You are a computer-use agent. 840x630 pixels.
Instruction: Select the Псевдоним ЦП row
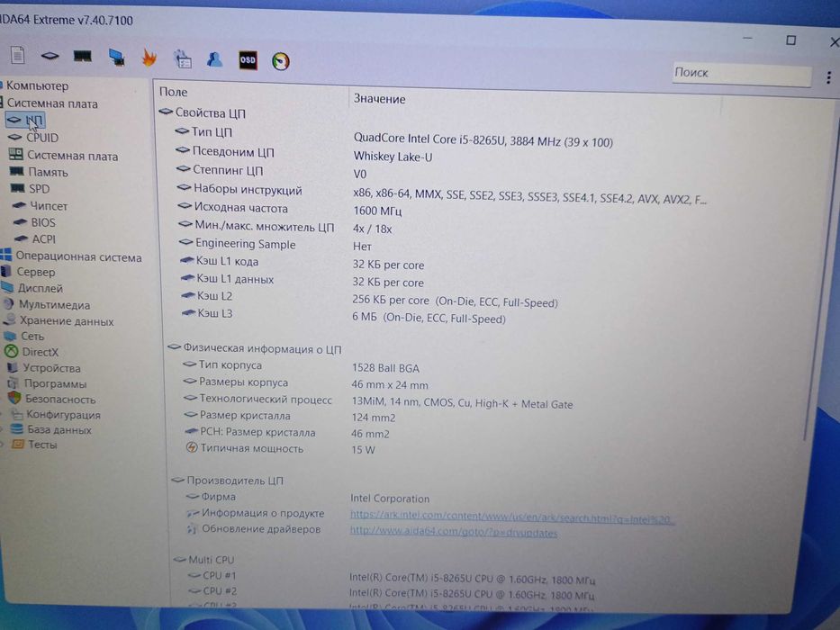click(x=305, y=154)
